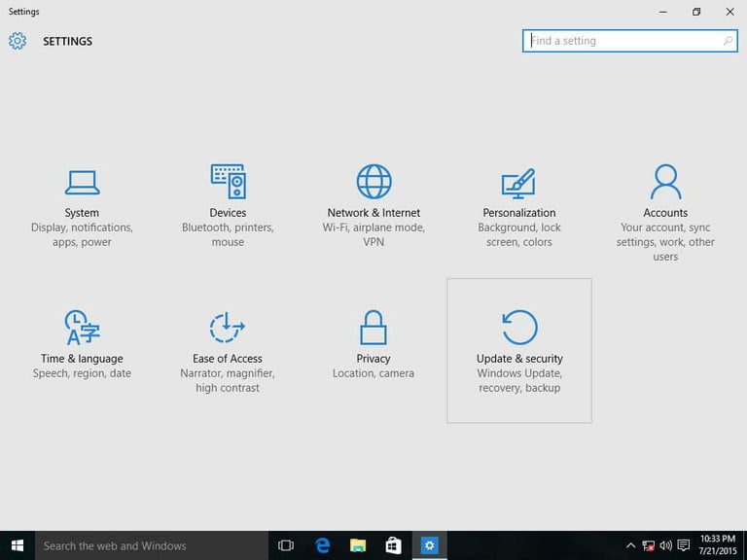747x560 pixels.
Task: Open the Action Center notifications icon
Action: (x=683, y=545)
